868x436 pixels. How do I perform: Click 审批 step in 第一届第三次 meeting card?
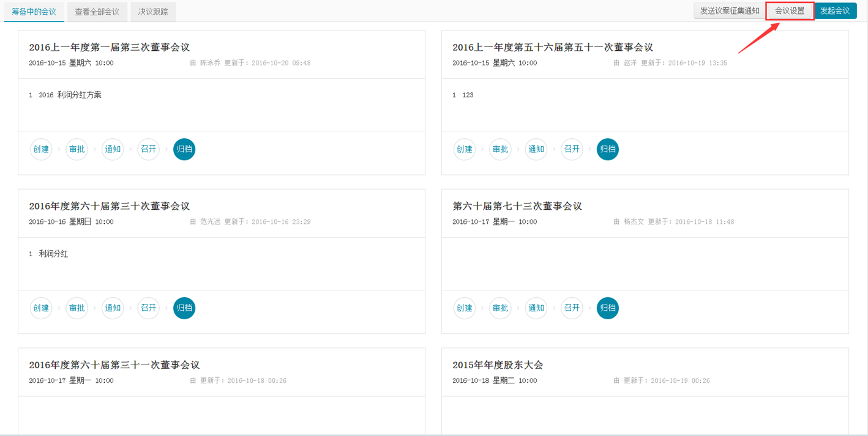pyautogui.click(x=77, y=149)
